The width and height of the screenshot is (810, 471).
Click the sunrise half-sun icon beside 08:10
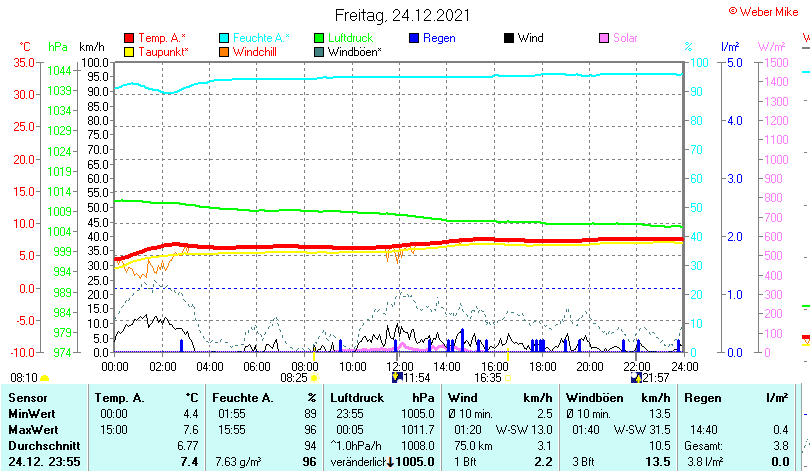pos(45,379)
